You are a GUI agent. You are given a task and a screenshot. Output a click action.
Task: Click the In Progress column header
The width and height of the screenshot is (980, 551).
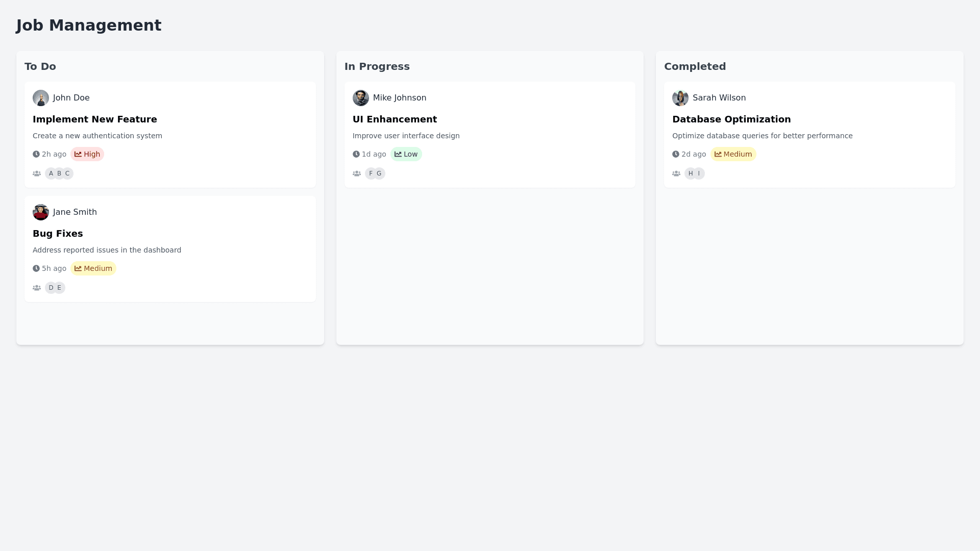tap(377, 66)
